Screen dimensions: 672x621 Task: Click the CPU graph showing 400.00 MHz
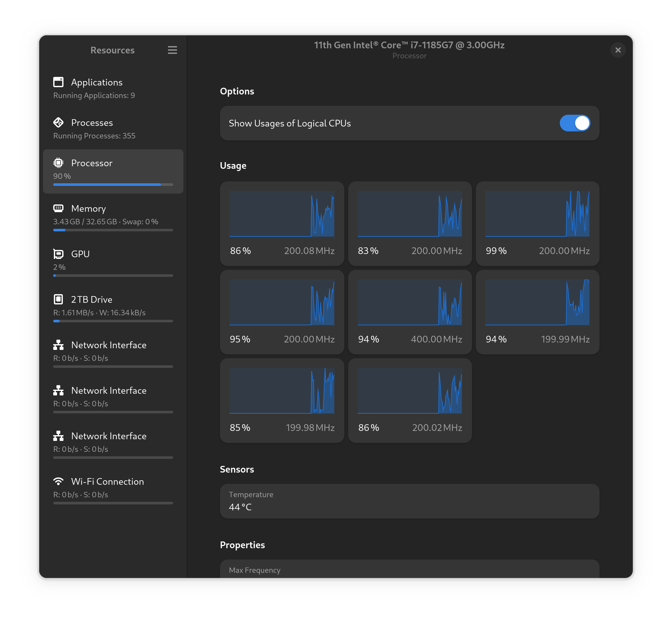point(409,302)
